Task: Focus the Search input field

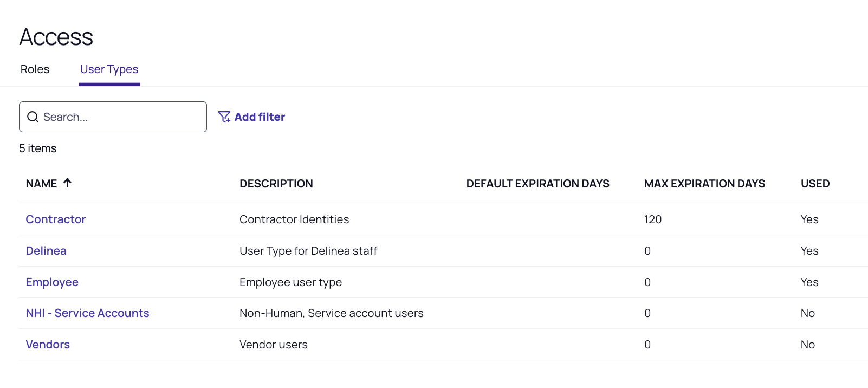Action: (122, 117)
